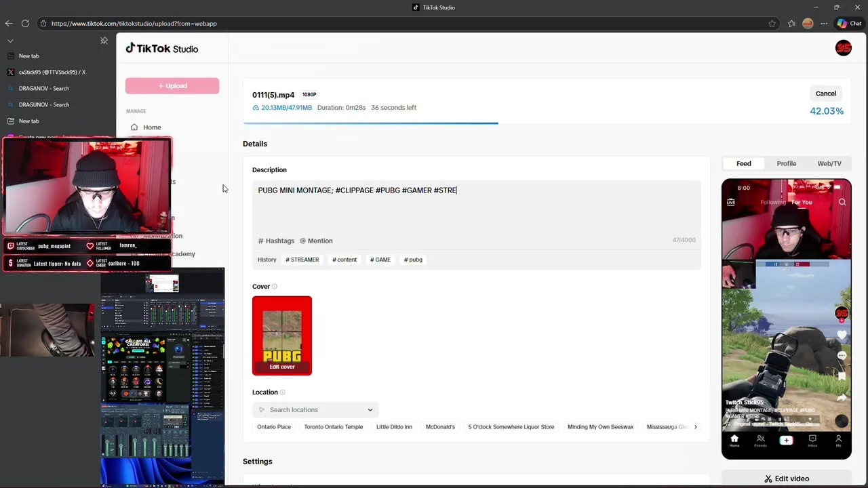This screenshot has width=868, height=488.
Task: Edit the PUBG cover thumbnail
Action: point(282,335)
